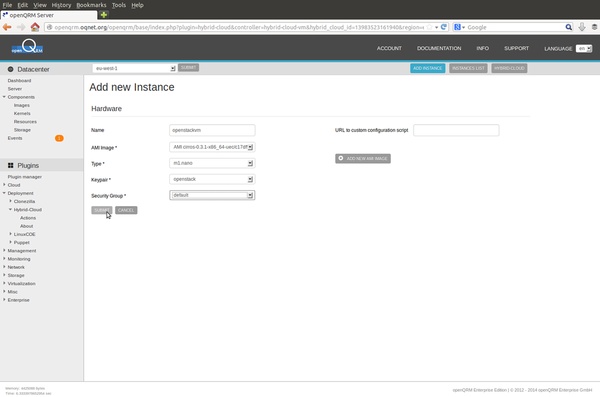Collapse the Deployment tree node
The height and width of the screenshot is (397, 600).
4,193
